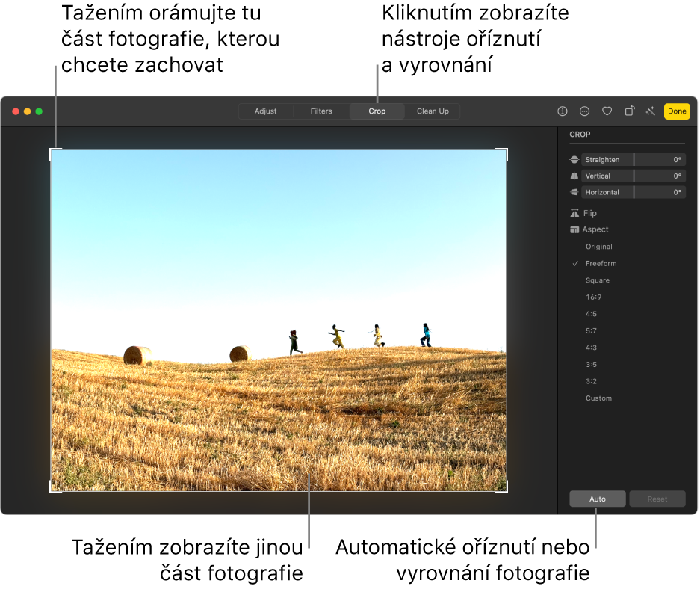
Task: Click the hay bale on the left in photo
Action: (137, 356)
